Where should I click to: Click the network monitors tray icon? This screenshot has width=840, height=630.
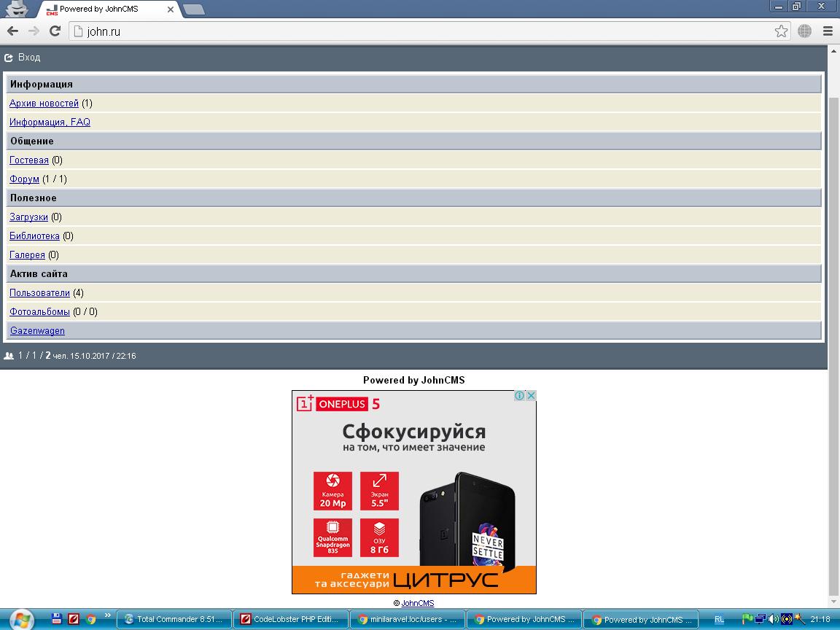click(x=761, y=619)
